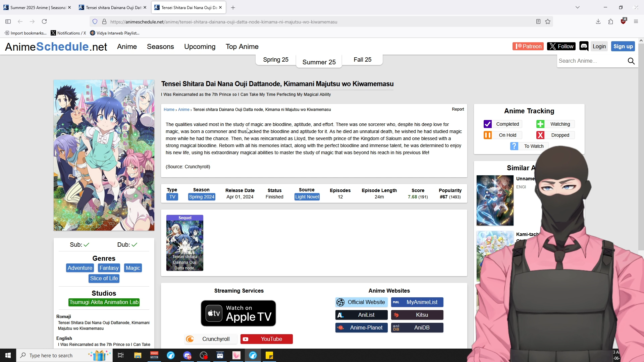Screen dimensions: 644x362
Task: Open Task View on taskbar
Action: pyautogui.click(x=121, y=355)
